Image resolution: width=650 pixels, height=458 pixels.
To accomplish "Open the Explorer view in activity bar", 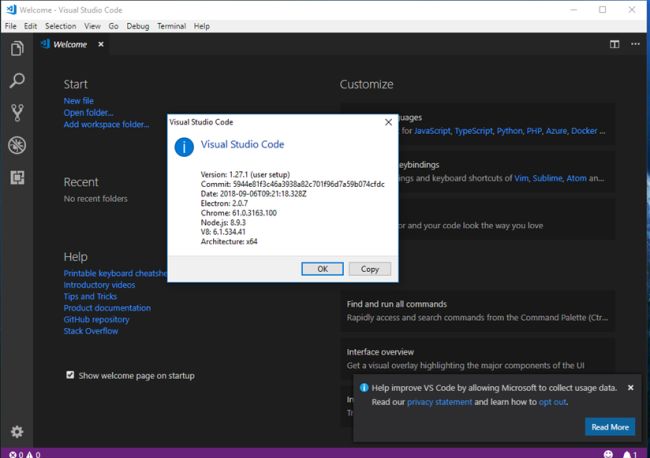I will pos(17,48).
